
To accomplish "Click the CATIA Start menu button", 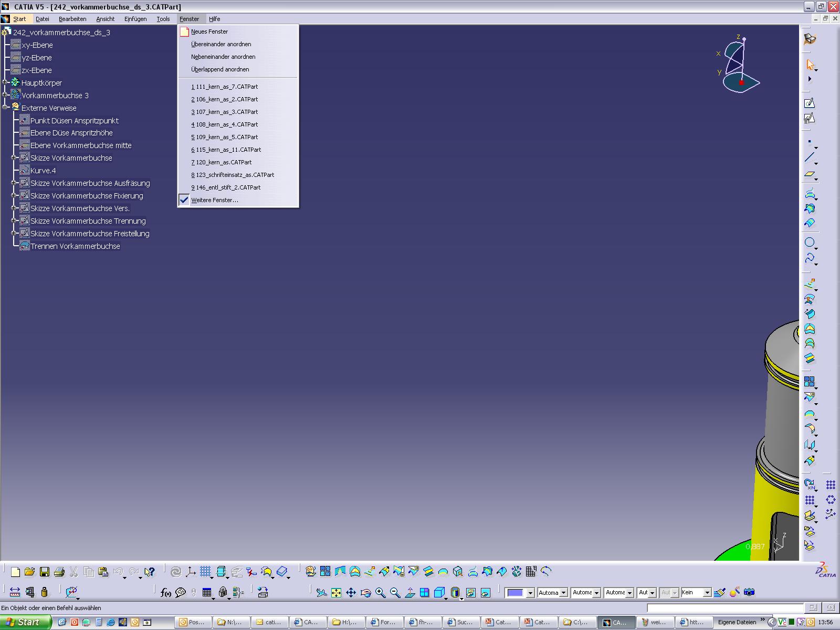I will coord(19,19).
